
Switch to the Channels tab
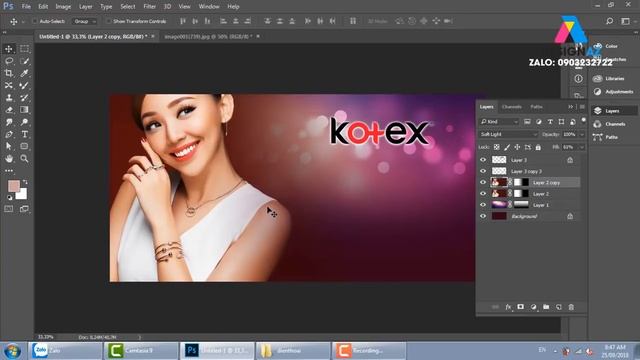(512, 107)
